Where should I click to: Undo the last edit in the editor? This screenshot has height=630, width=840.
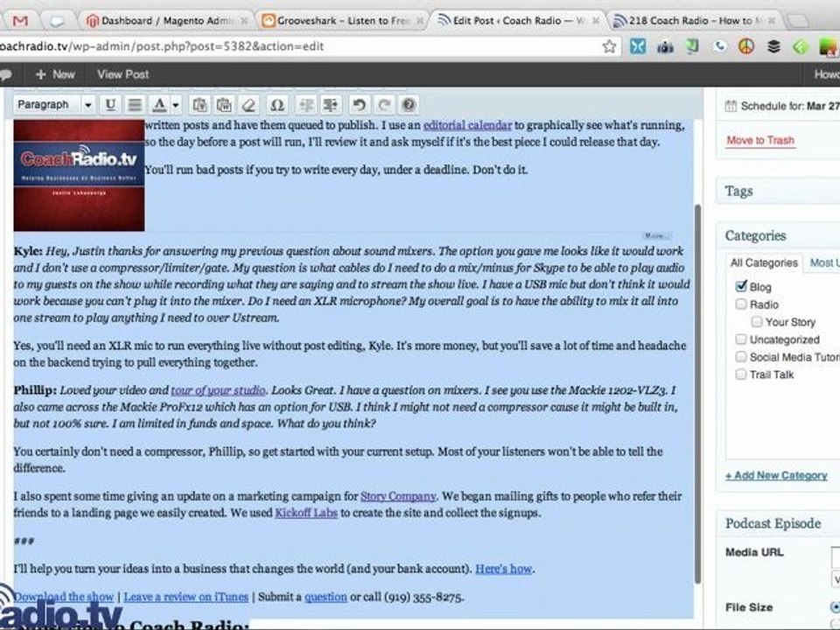pyautogui.click(x=359, y=104)
